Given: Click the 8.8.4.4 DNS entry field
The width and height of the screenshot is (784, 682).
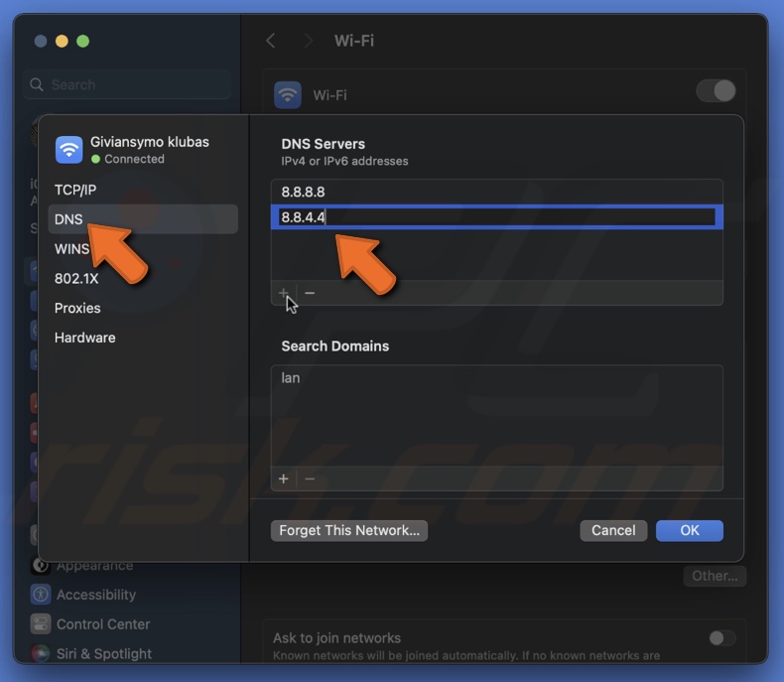Looking at the screenshot, I should point(497,217).
